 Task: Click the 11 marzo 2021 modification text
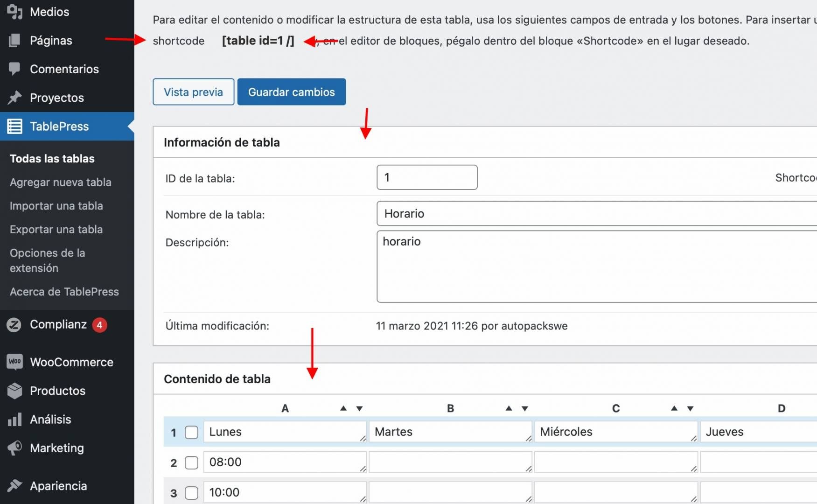[472, 326]
